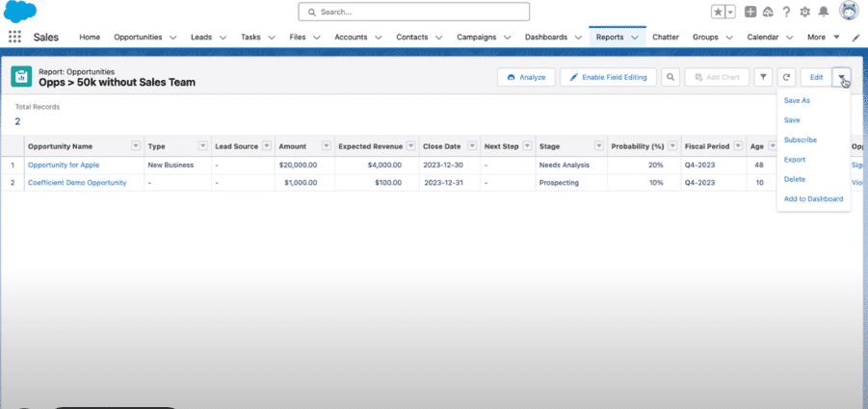Expand the Opportunities tab chevron
Viewport: 868px width, 409px height.
(x=172, y=38)
